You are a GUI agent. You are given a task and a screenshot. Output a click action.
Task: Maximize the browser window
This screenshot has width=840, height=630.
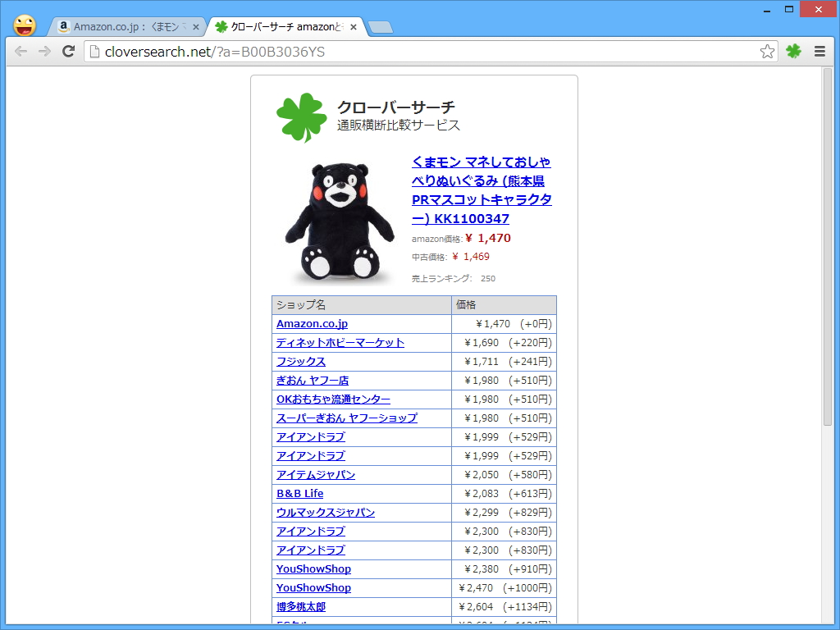(788, 9)
